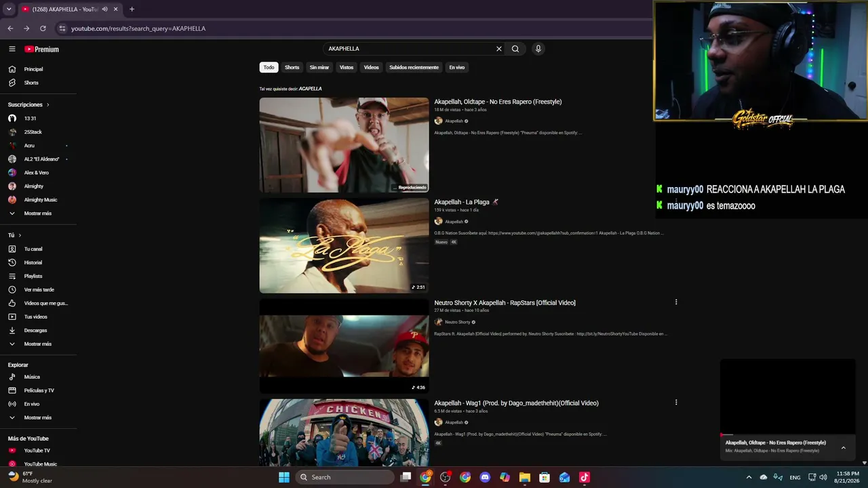Go back with the browser back arrow
The image size is (868, 488).
(x=10, y=28)
